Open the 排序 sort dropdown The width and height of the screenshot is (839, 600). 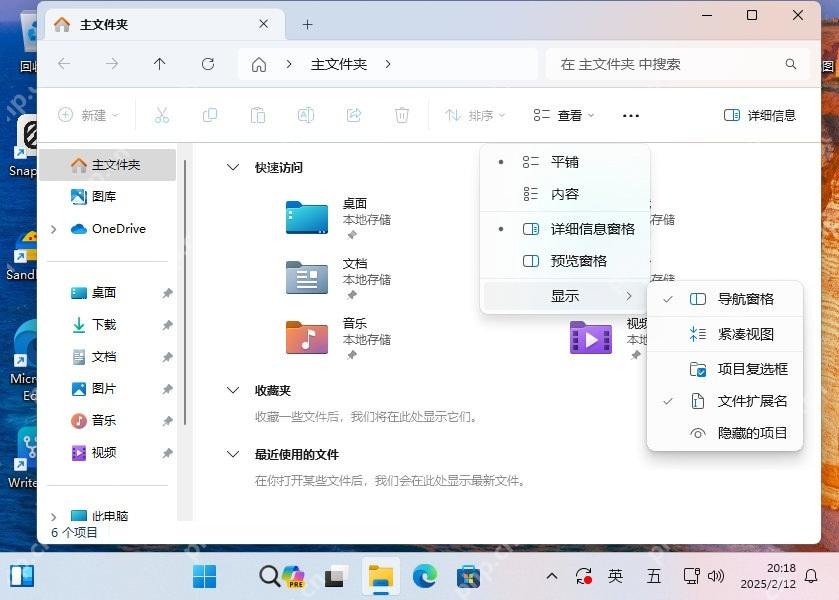point(475,115)
